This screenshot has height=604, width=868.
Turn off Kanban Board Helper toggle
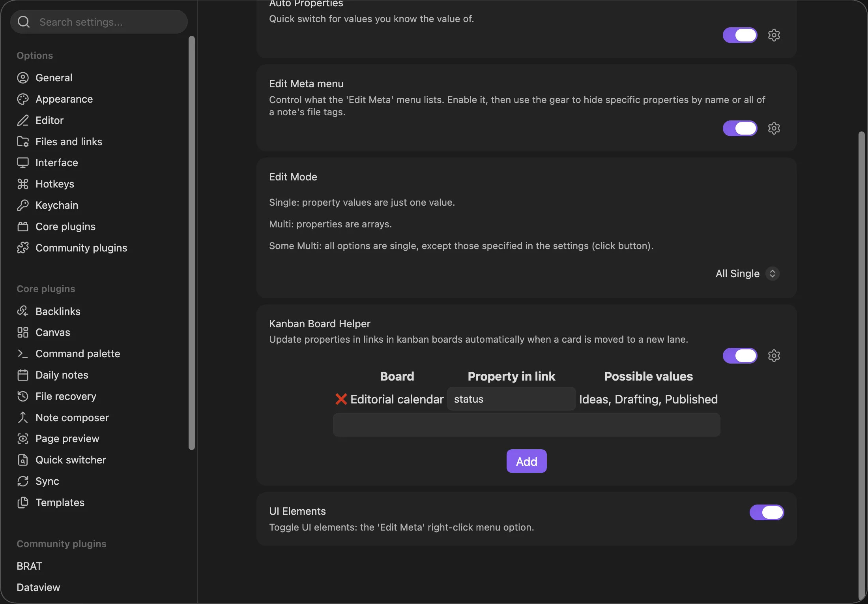740,356
